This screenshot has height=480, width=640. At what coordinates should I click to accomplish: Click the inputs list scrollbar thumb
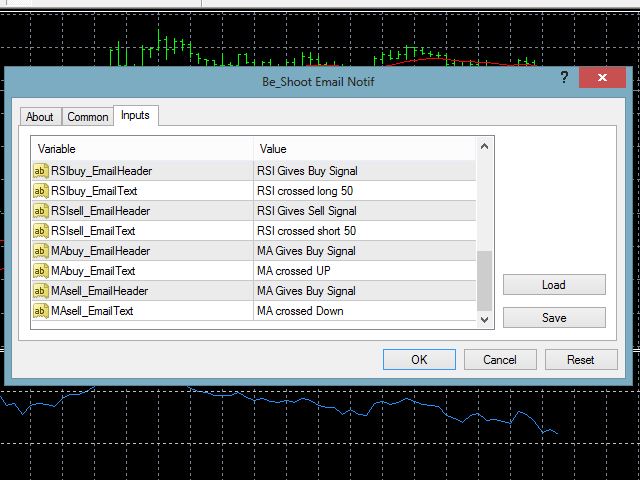pos(484,281)
